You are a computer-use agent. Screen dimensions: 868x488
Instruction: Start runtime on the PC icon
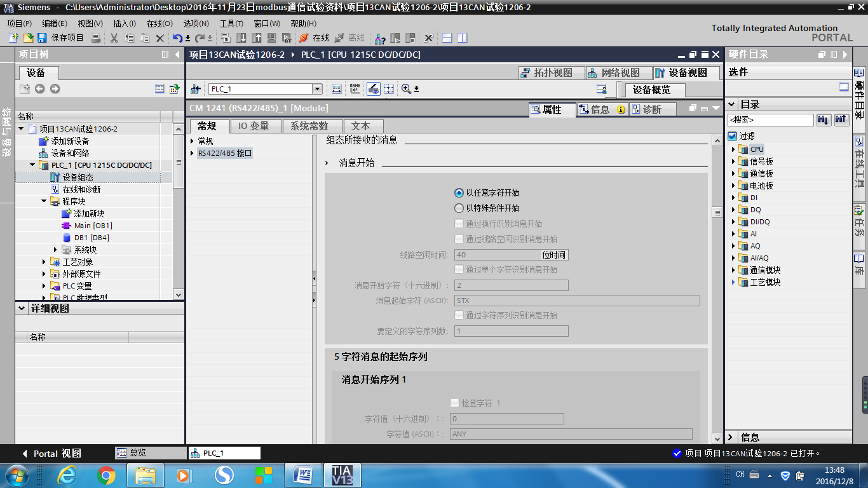pos(287,38)
